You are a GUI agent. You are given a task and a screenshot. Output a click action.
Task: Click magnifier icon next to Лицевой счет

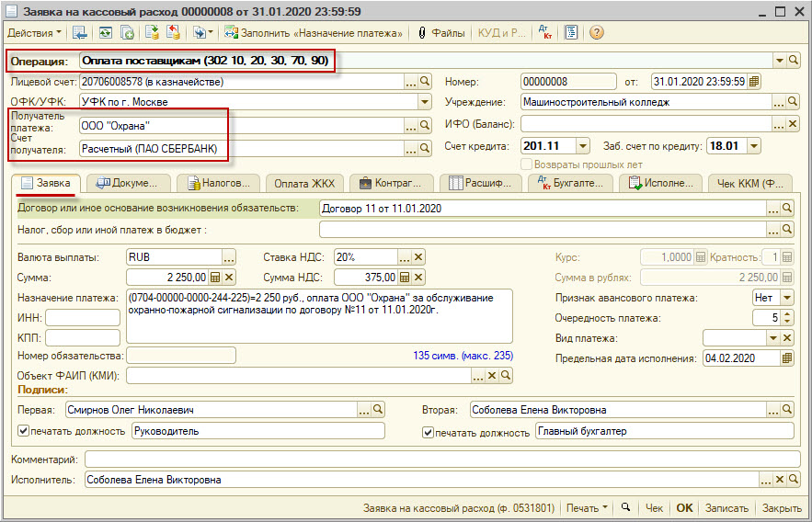click(425, 81)
